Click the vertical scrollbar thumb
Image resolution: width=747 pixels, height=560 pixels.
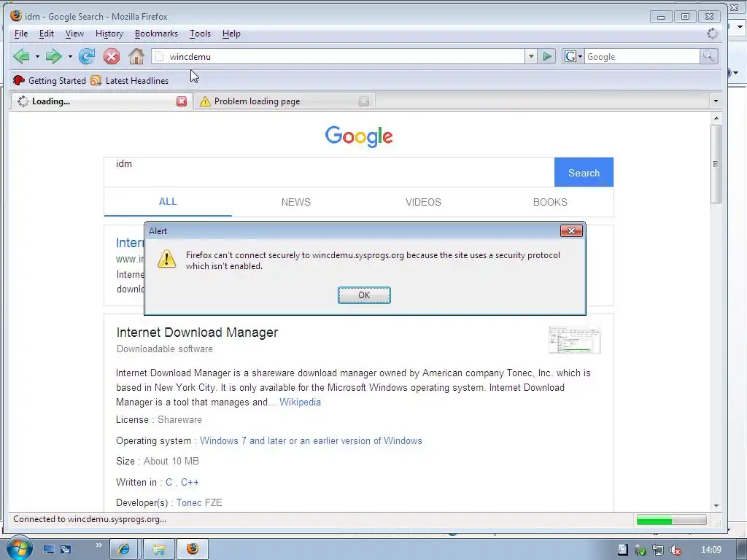pos(716,164)
